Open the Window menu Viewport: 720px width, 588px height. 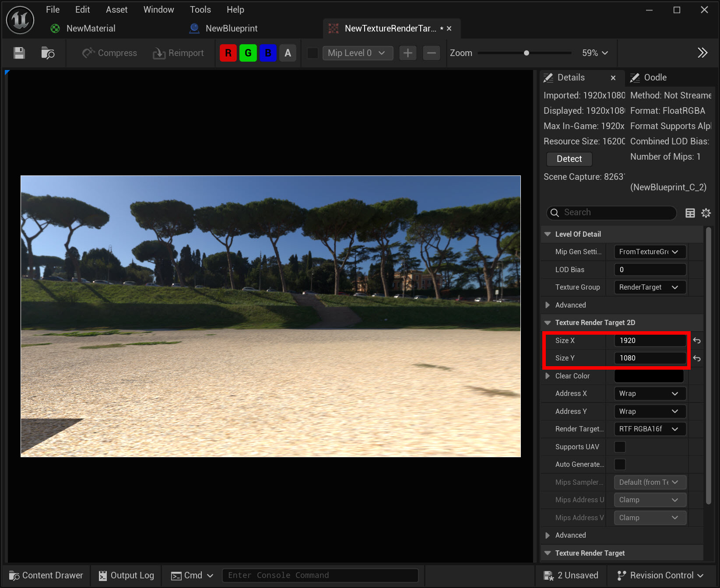click(x=158, y=10)
